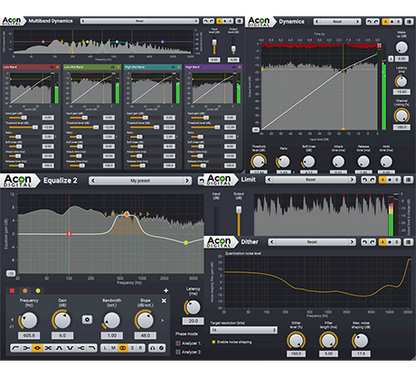The height and width of the screenshot is (376, 416).
Task: Select the highlighted peak filter type icon in Equalize 2
Action: pyautogui.click(x=37, y=348)
